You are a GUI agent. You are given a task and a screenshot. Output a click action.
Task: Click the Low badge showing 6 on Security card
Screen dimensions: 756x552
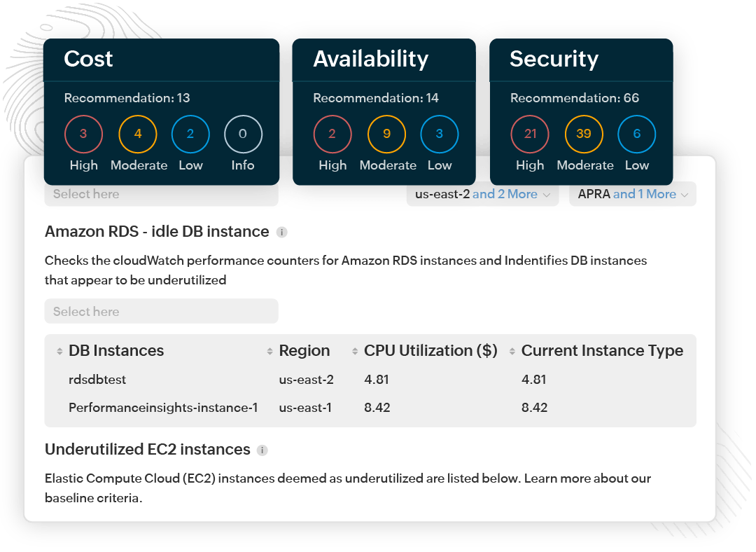tap(636, 134)
